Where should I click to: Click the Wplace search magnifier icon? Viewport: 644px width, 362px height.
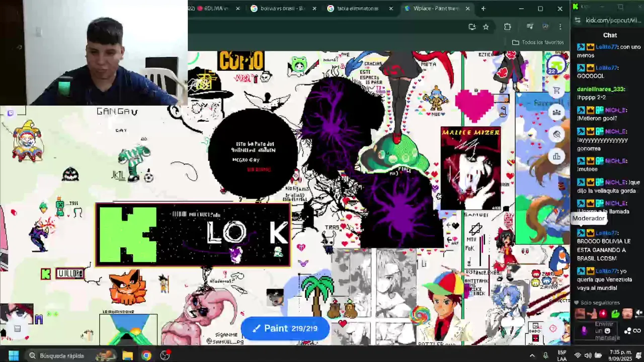click(x=556, y=134)
